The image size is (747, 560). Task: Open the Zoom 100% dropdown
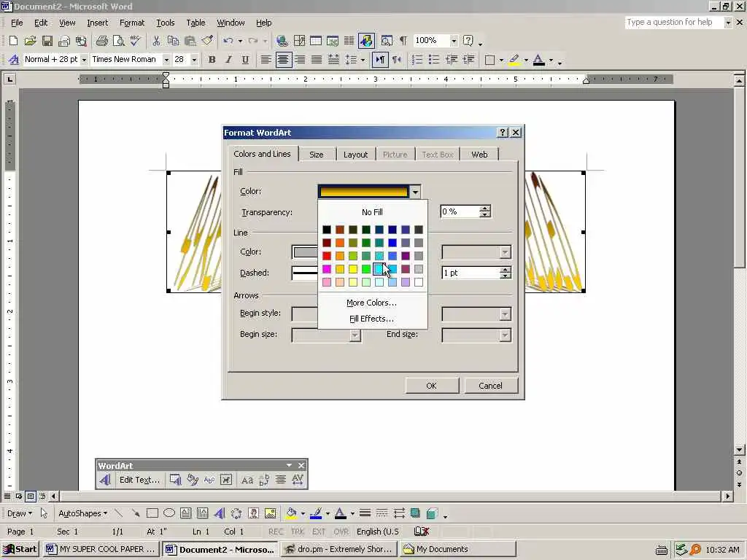(x=454, y=41)
